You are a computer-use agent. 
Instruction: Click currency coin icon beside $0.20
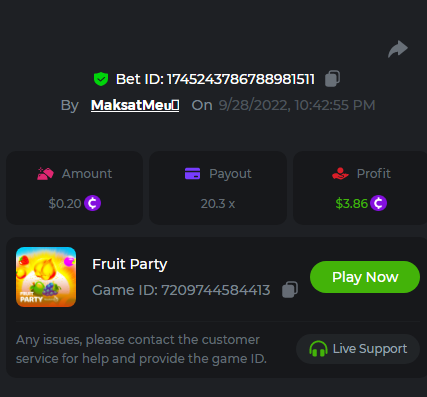click(92, 203)
